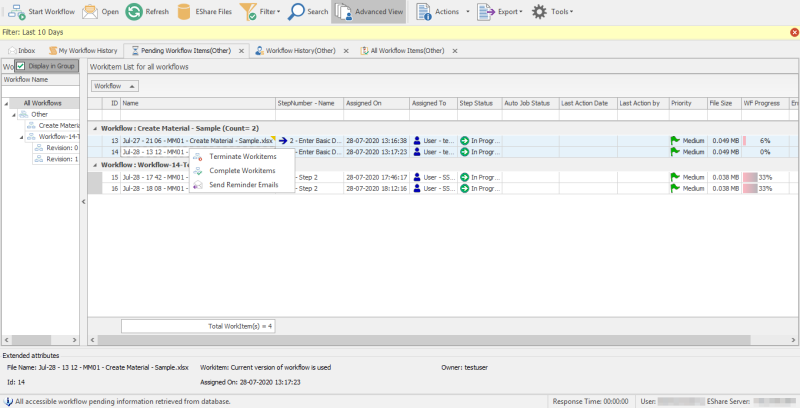The image size is (800, 408).
Task: Choose Terminate Workitems from the context menu
Action: 241,157
